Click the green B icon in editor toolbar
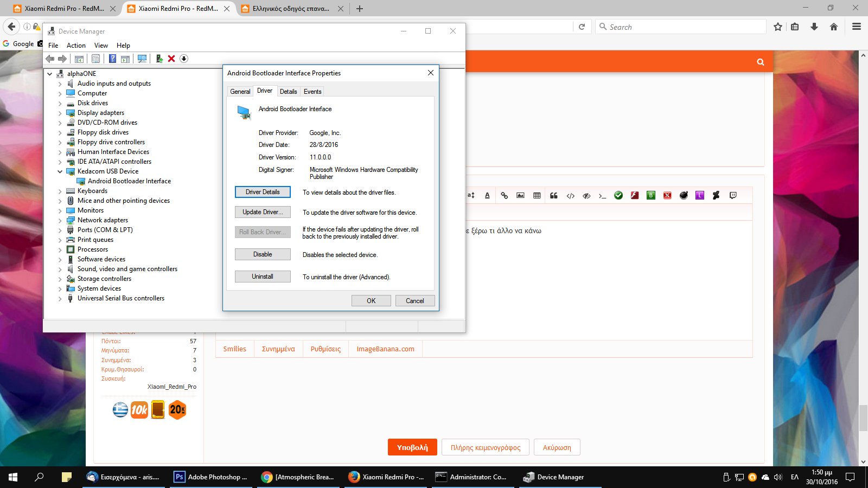The image size is (868, 488). tap(651, 196)
